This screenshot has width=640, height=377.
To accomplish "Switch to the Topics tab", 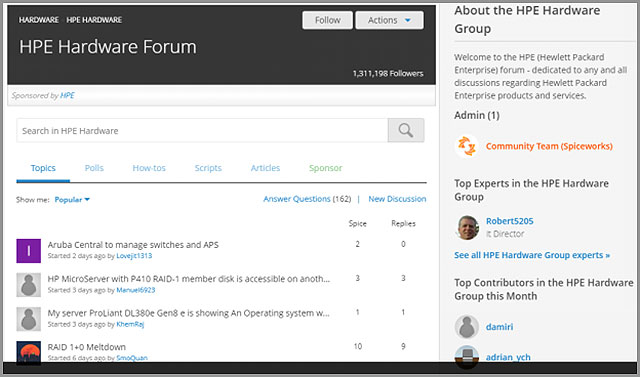I will click(43, 168).
